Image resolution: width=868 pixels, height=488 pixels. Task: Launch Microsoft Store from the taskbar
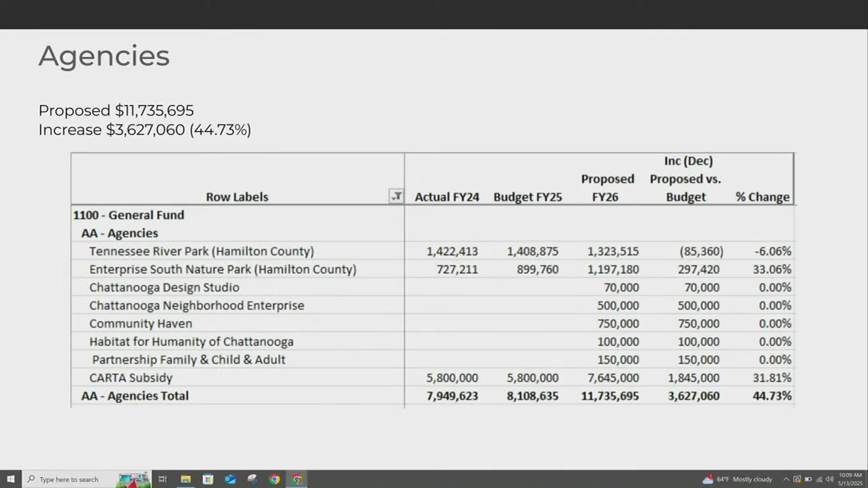[208, 479]
